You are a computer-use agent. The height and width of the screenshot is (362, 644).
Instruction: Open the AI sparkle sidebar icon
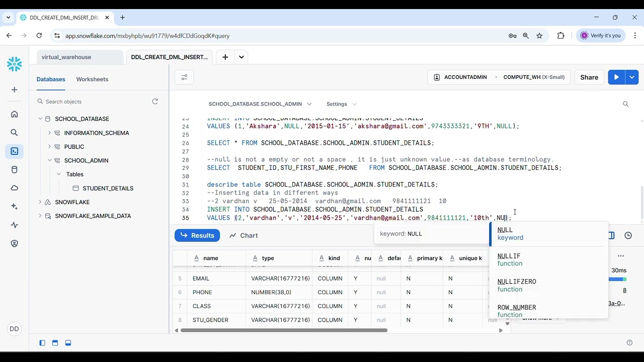click(x=14, y=207)
